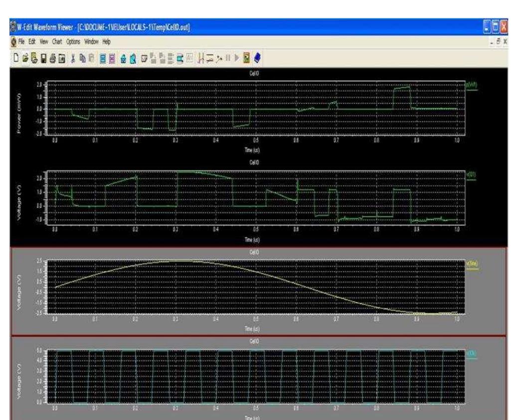Click the trace properties icon
The height and width of the screenshot is (420, 511).
click(144, 59)
